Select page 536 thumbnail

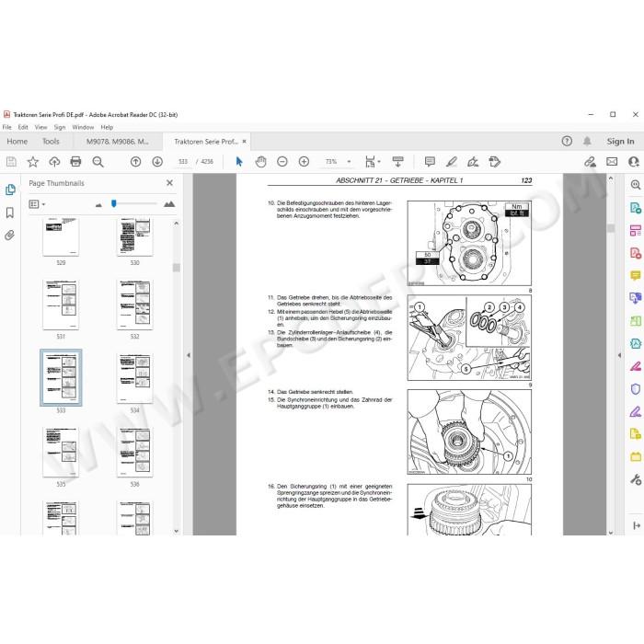click(x=134, y=452)
